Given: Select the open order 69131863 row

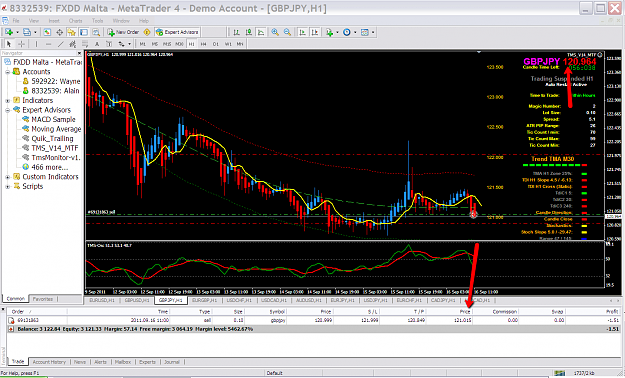Looking at the screenshot, I should tap(313, 320).
